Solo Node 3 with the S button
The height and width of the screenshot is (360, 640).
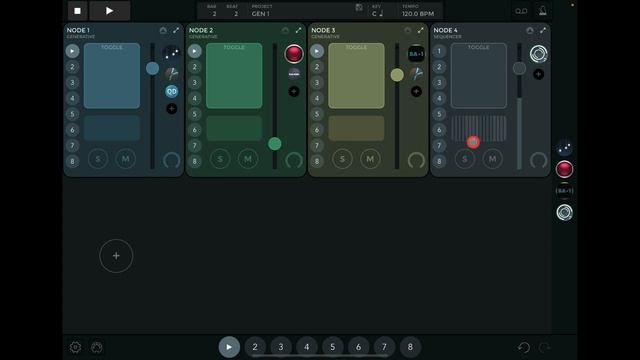[x=342, y=159]
